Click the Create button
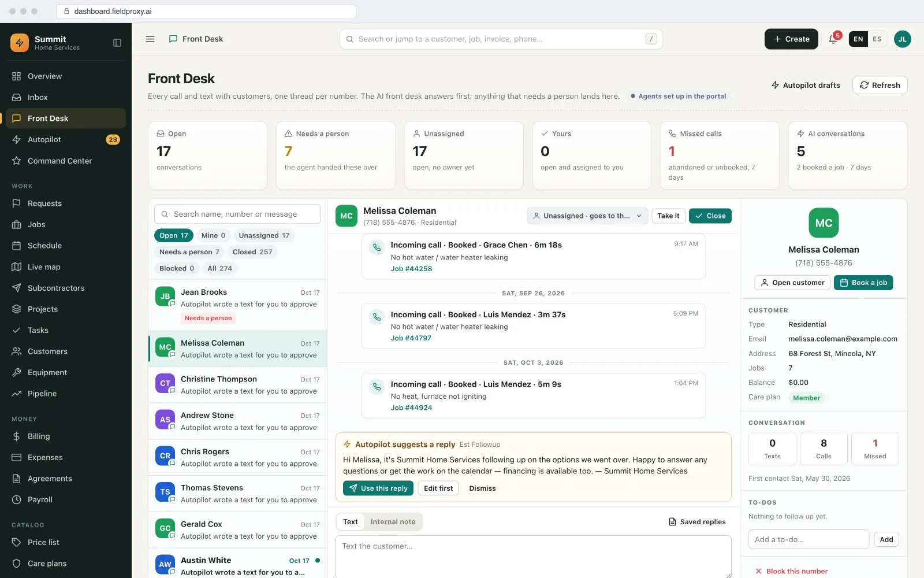This screenshot has height=578, width=924. (x=791, y=39)
